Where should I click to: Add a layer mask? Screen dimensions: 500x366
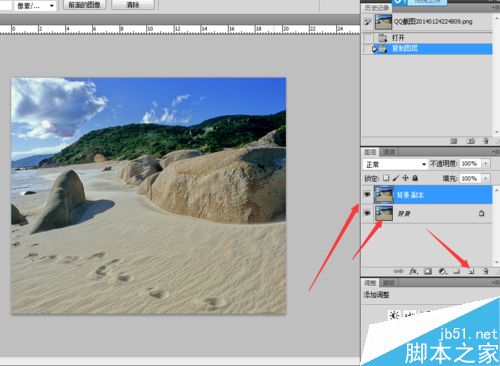[428, 272]
